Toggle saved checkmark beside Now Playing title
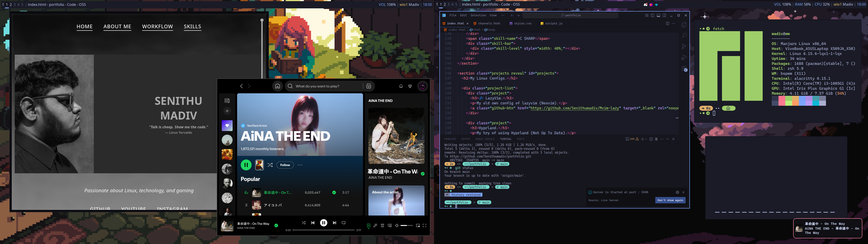 [422, 174]
